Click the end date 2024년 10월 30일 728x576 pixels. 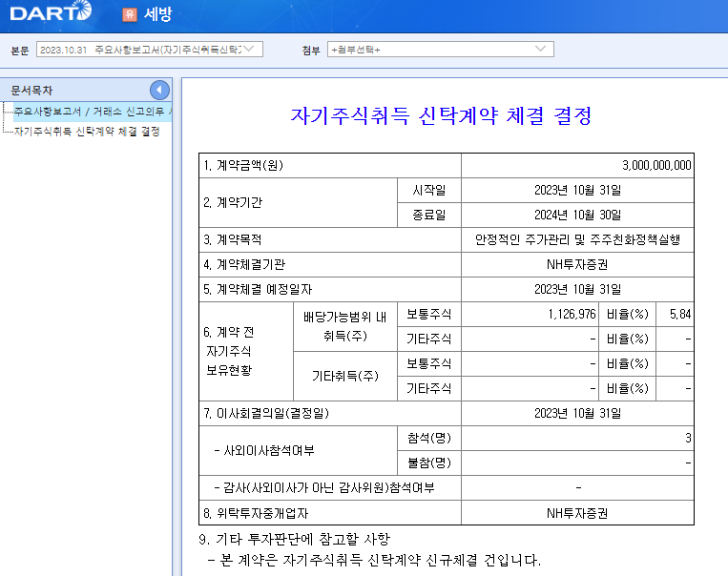click(577, 215)
